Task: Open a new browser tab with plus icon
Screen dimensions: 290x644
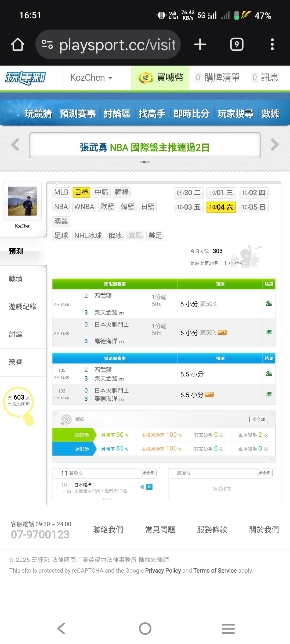Action: point(200,45)
